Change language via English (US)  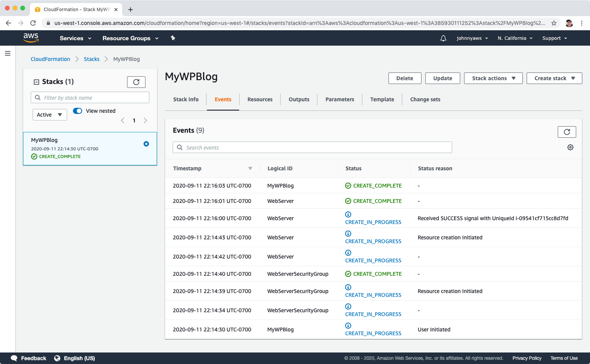79,358
